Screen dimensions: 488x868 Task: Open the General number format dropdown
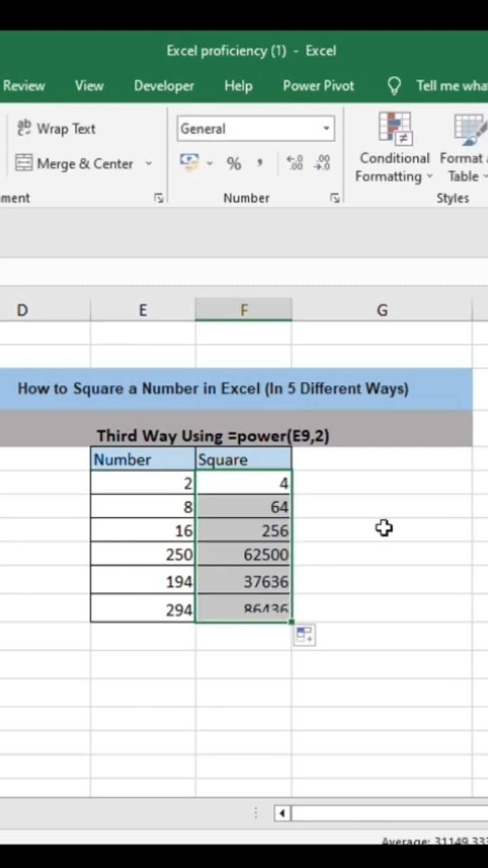point(326,129)
